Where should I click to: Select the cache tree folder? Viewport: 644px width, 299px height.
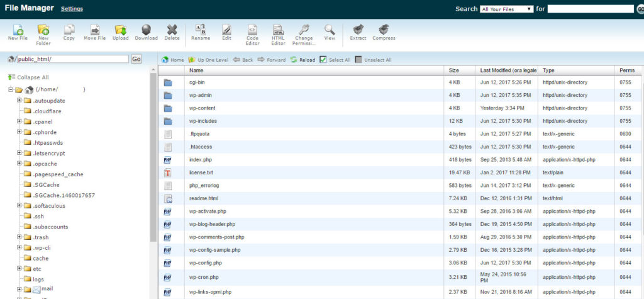(x=41, y=258)
